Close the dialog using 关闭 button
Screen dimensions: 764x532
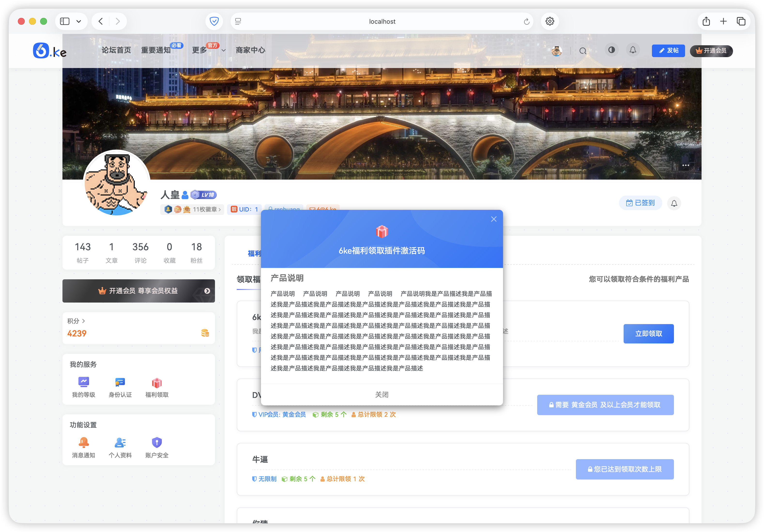382,394
